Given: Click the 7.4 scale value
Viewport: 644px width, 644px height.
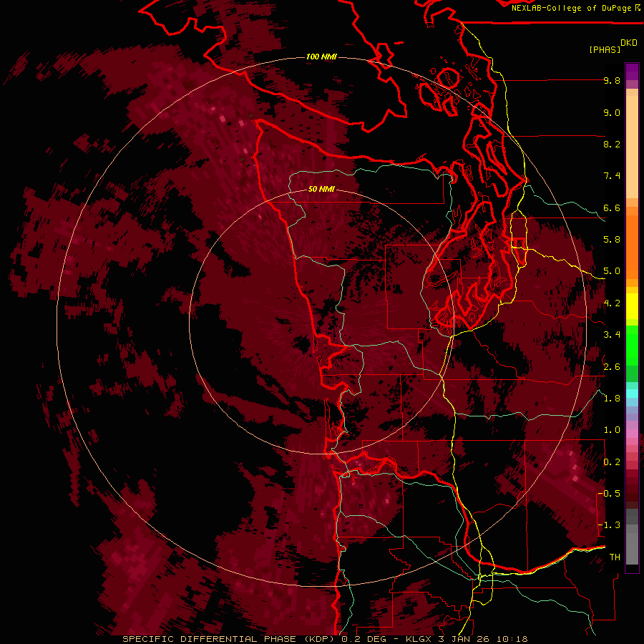Looking at the screenshot, I should (x=612, y=176).
